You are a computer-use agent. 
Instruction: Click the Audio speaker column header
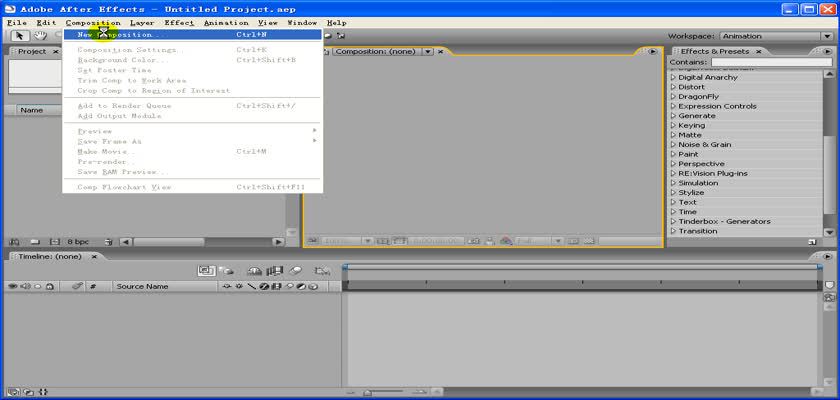(x=25, y=286)
